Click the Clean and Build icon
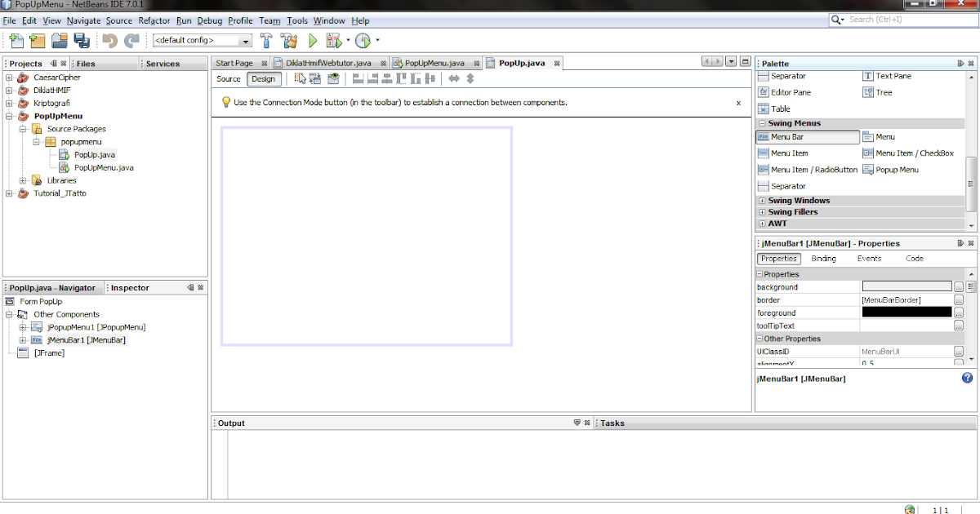This screenshot has width=980, height=514. (x=289, y=38)
